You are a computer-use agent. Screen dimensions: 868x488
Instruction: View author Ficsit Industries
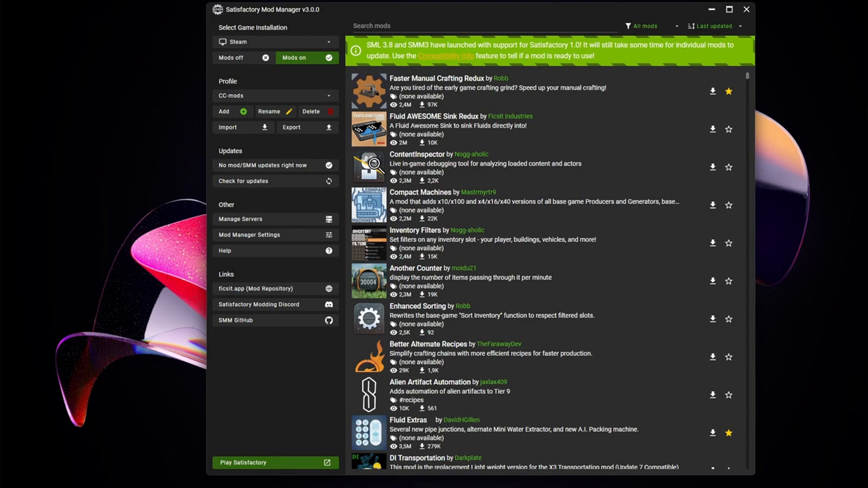[510, 117]
